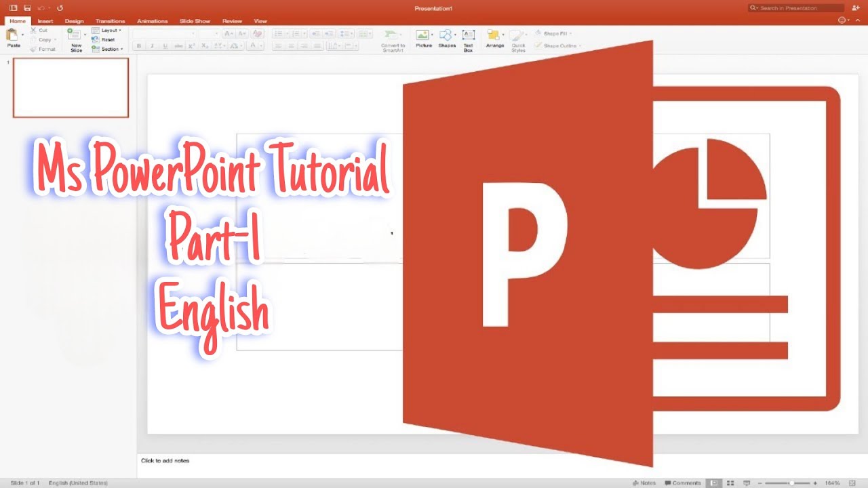Open line spacing options
Screen dimensions: 868x488
click(346, 33)
